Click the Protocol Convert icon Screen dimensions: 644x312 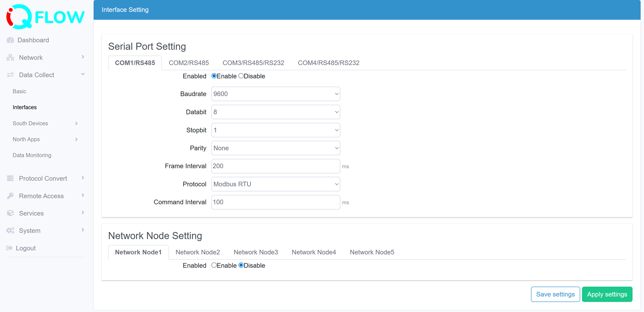pyautogui.click(x=10, y=178)
